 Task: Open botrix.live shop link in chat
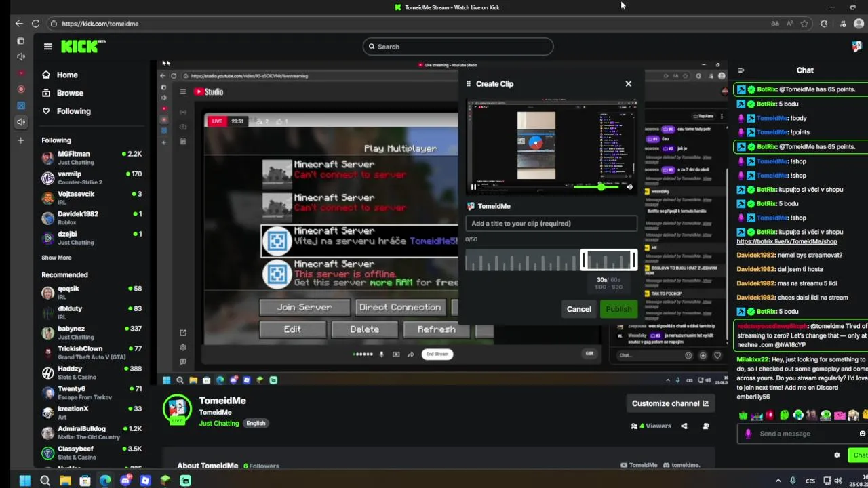tap(787, 241)
